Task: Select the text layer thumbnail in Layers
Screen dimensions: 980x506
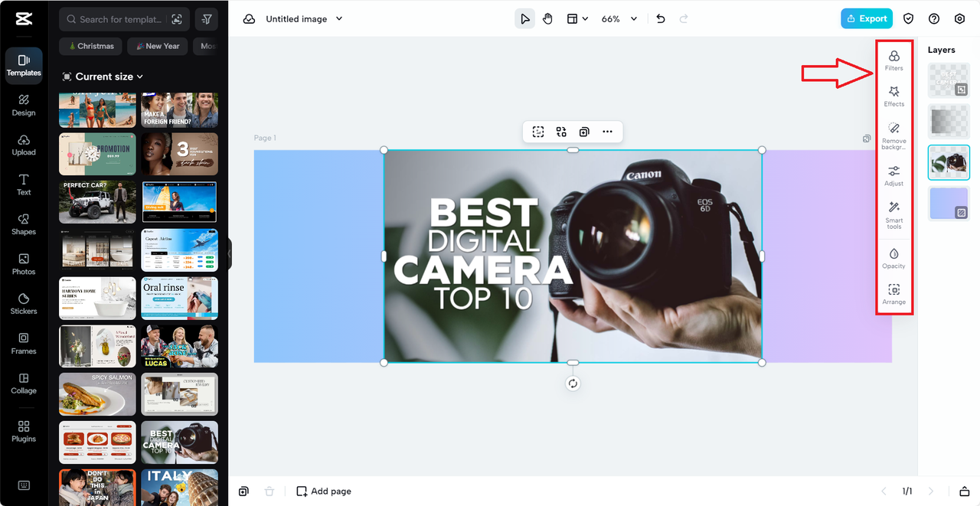Action: coord(949,80)
